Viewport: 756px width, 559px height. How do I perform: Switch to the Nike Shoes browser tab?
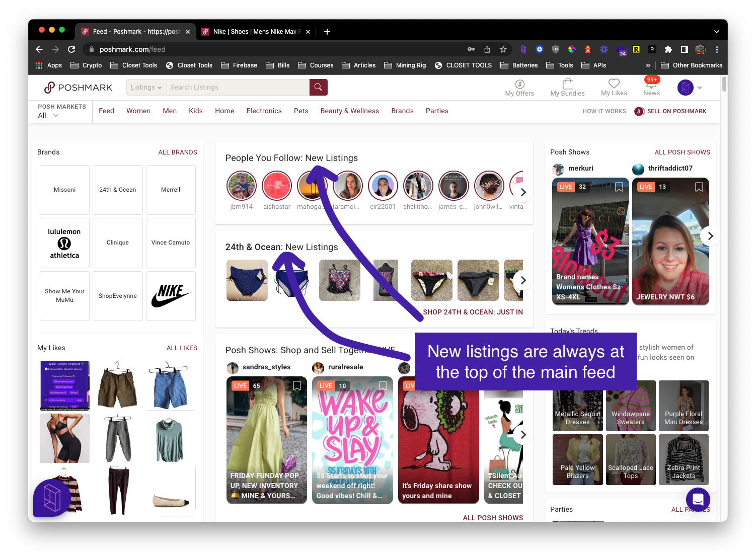(257, 32)
